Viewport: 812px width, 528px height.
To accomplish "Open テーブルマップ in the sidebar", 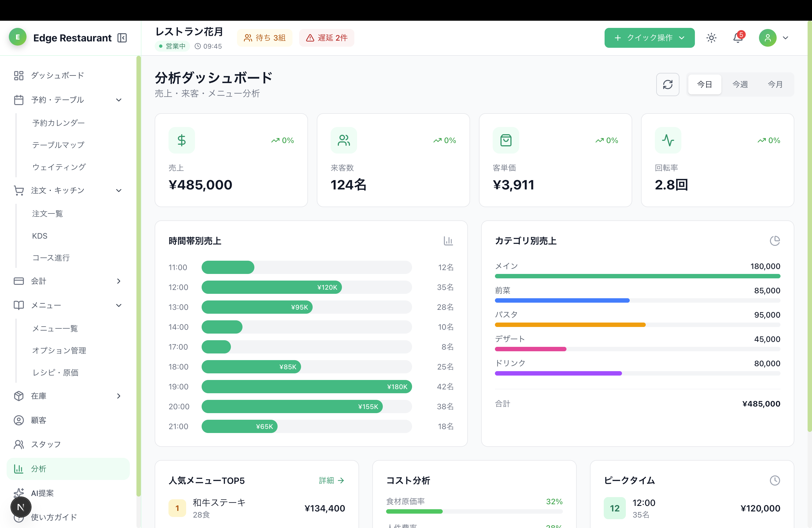I will 58,145.
